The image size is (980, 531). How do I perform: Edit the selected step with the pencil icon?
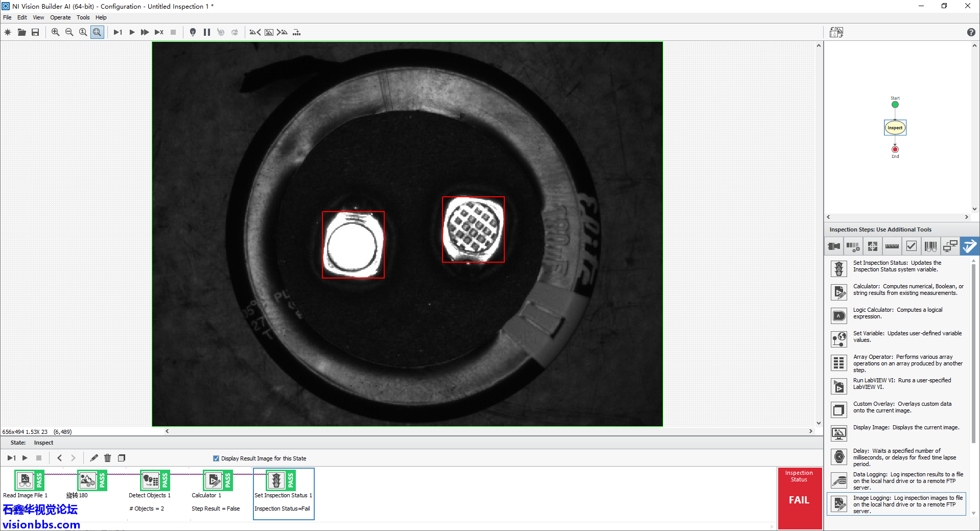tap(94, 458)
